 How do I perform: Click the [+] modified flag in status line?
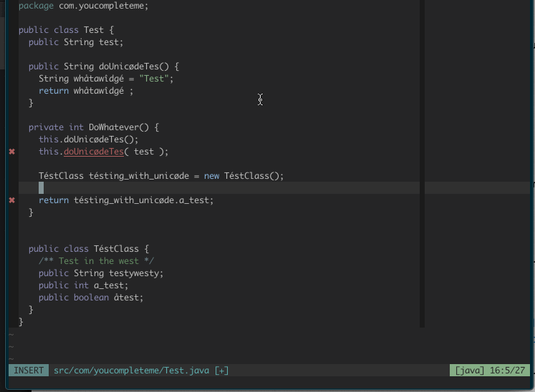coord(221,371)
